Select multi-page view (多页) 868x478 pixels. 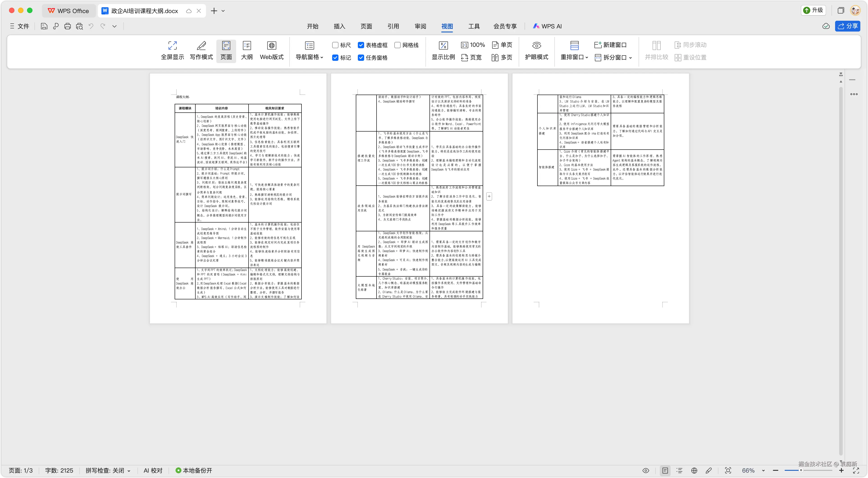click(502, 58)
